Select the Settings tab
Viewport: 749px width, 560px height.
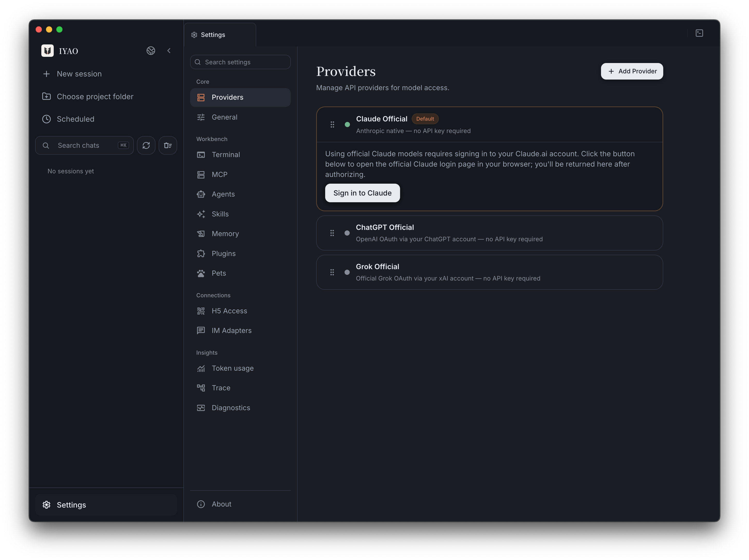(x=220, y=35)
